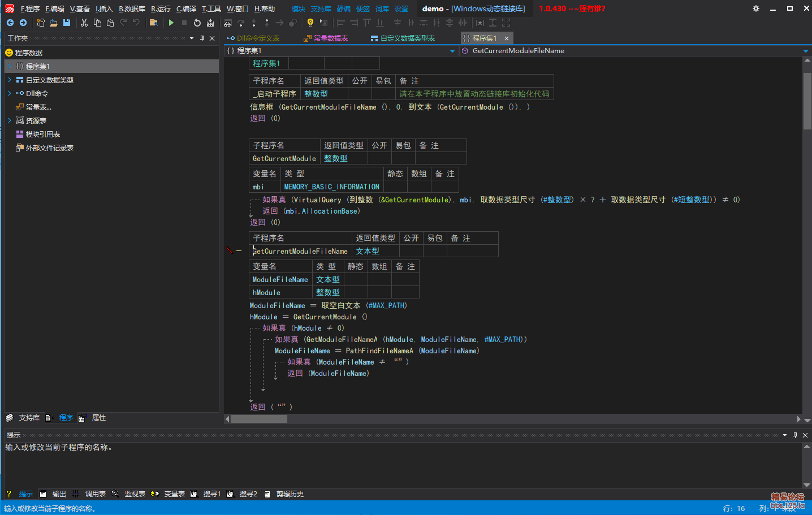Click the settings gear icon in title bar
This screenshot has width=812, height=515.
click(x=756, y=8)
